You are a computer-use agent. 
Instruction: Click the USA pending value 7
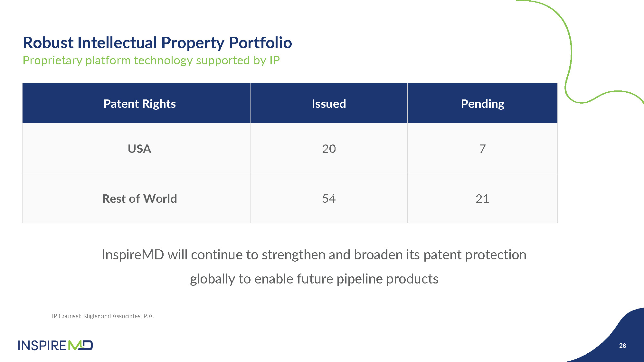pyautogui.click(x=482, y=149)
